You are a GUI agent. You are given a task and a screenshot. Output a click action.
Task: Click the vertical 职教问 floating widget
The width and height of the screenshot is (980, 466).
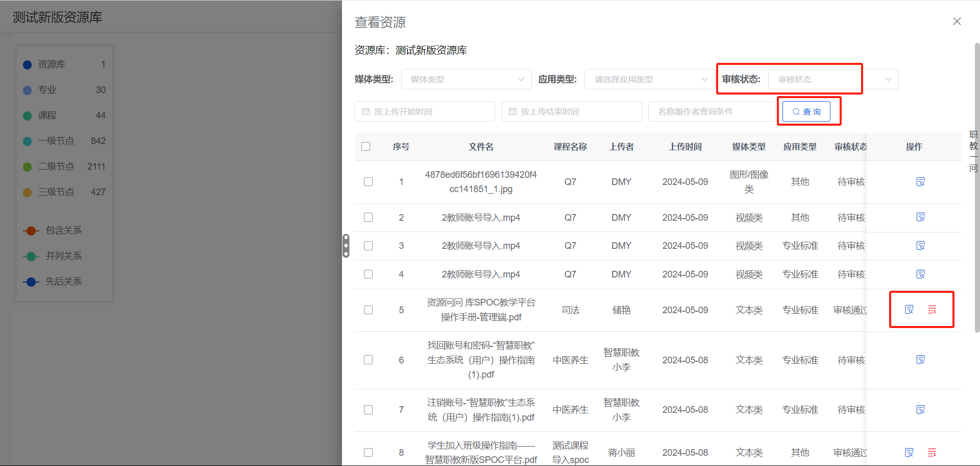click(x=972, y=151)
